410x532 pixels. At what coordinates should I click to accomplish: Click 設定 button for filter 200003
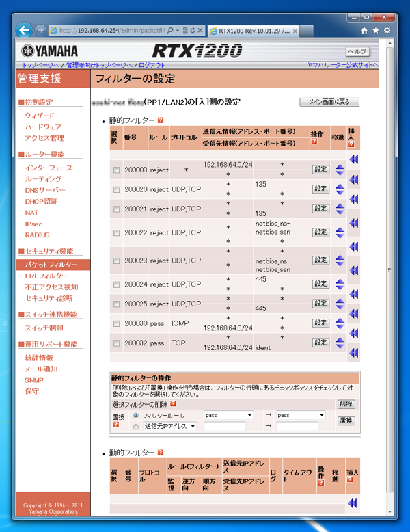coord(320,170)
